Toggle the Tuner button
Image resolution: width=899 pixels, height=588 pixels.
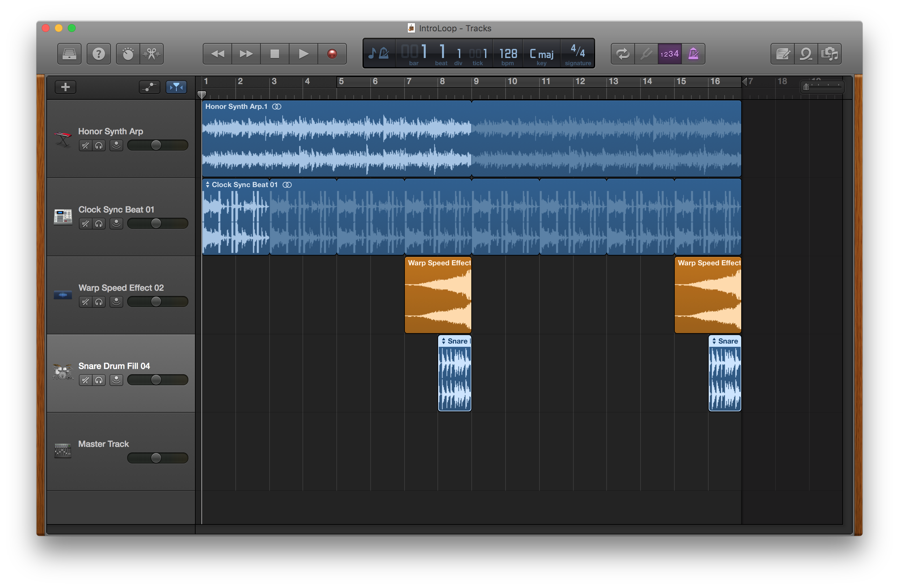(646, 54)
